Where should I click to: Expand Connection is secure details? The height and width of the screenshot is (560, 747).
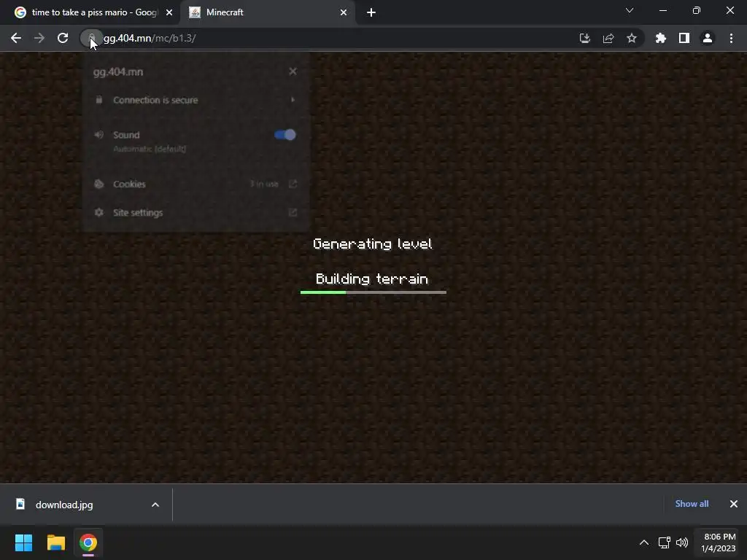(x=196, y=100)
